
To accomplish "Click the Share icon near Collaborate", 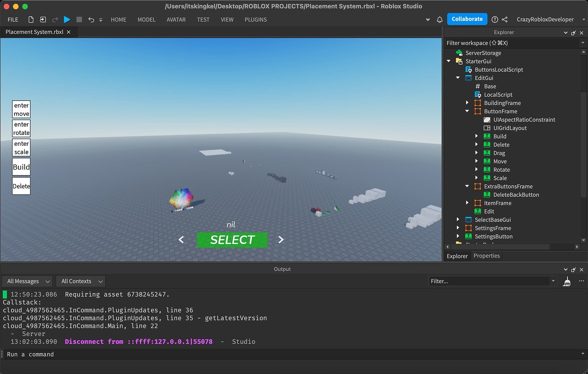I will click(x=504, y=19).
